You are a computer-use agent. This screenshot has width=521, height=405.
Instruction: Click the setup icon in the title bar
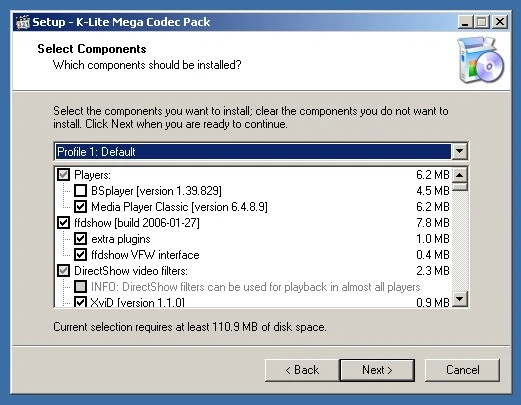point(23,22)
